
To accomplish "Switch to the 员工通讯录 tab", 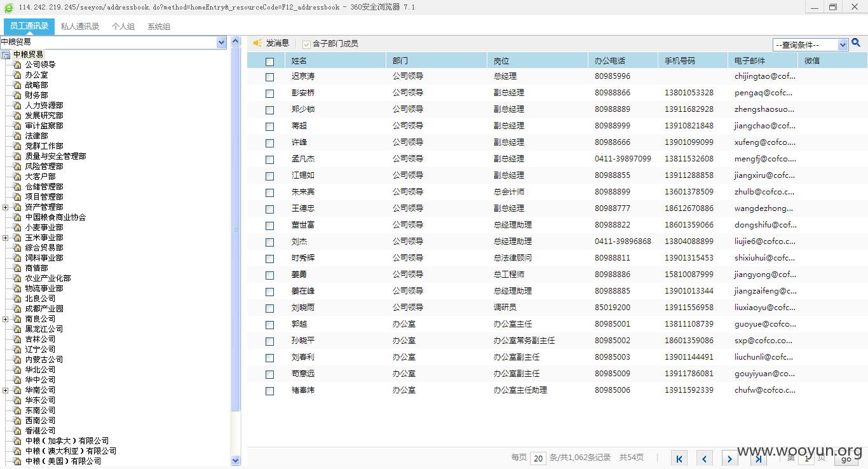I will click(29, 27).
